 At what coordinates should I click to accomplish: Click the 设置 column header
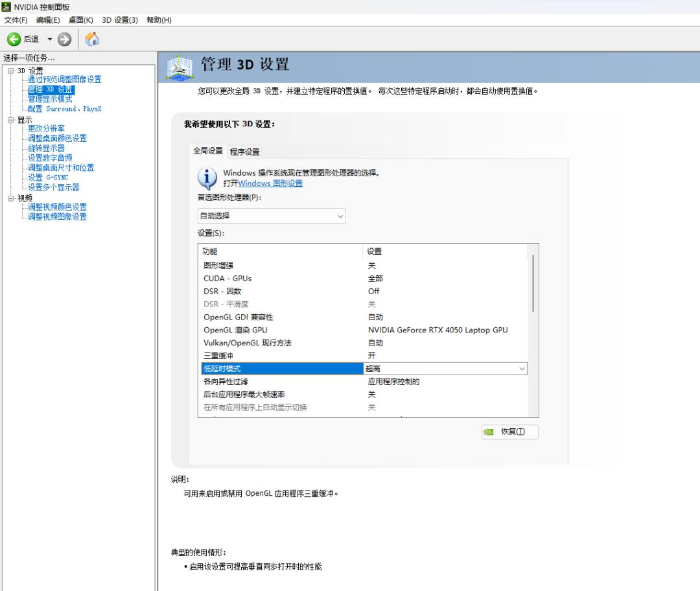click(445, 251)
